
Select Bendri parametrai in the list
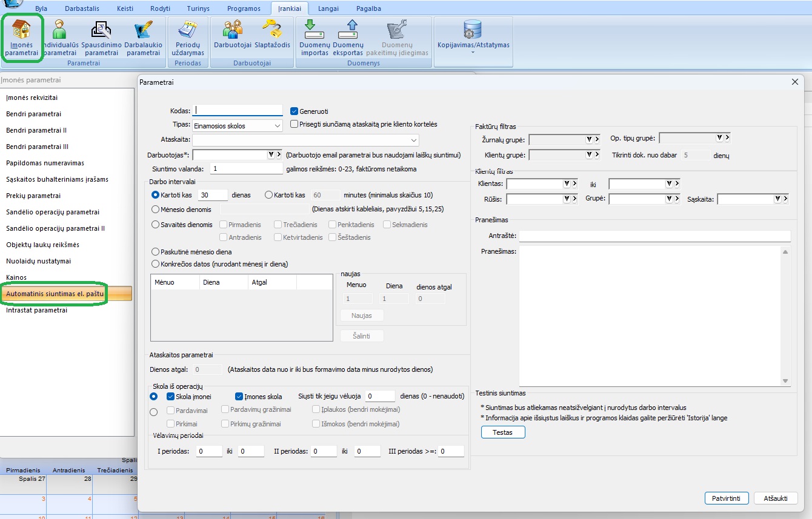coord(33,114)
